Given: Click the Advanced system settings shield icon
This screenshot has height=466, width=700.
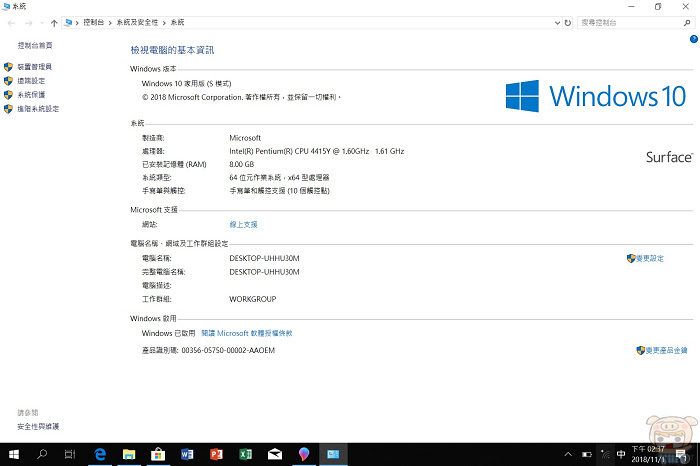Looking at the screenshot, I should click(x=8, y=108).
